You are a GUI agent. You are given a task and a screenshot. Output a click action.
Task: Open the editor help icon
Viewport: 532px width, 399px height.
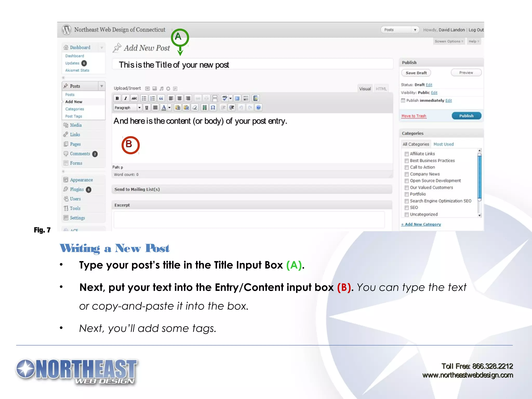tap(258, 108)
